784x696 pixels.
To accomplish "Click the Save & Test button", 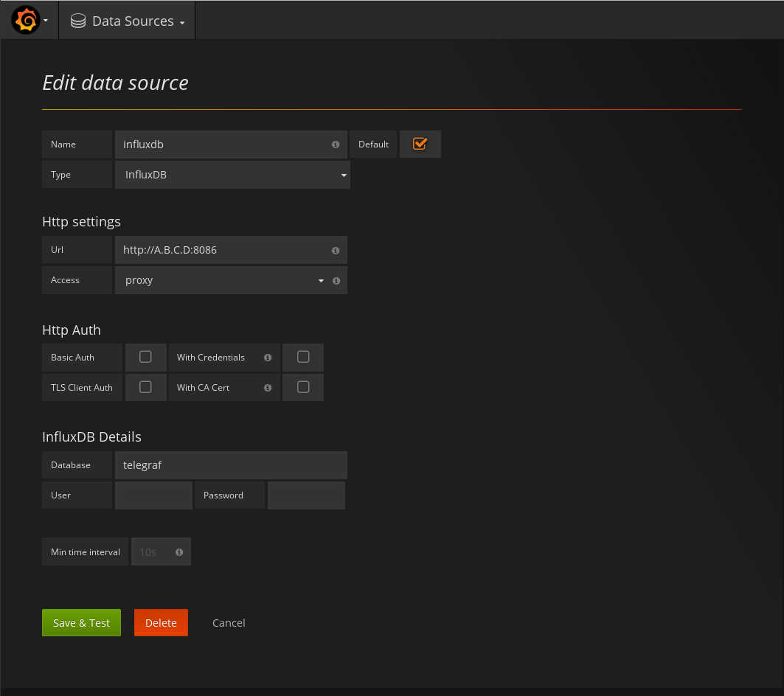I will [x=81, y=623].
